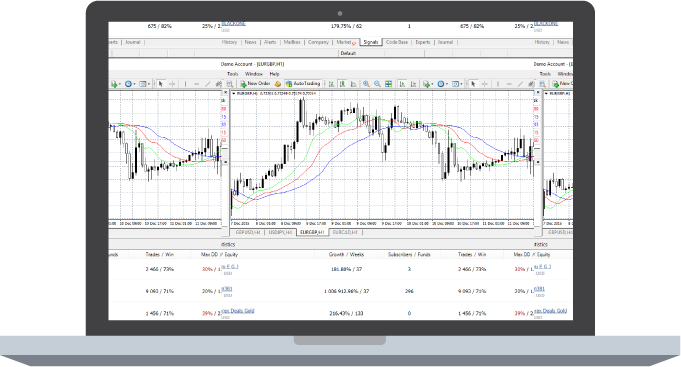Click the subscribers value 296

point(409,291)
